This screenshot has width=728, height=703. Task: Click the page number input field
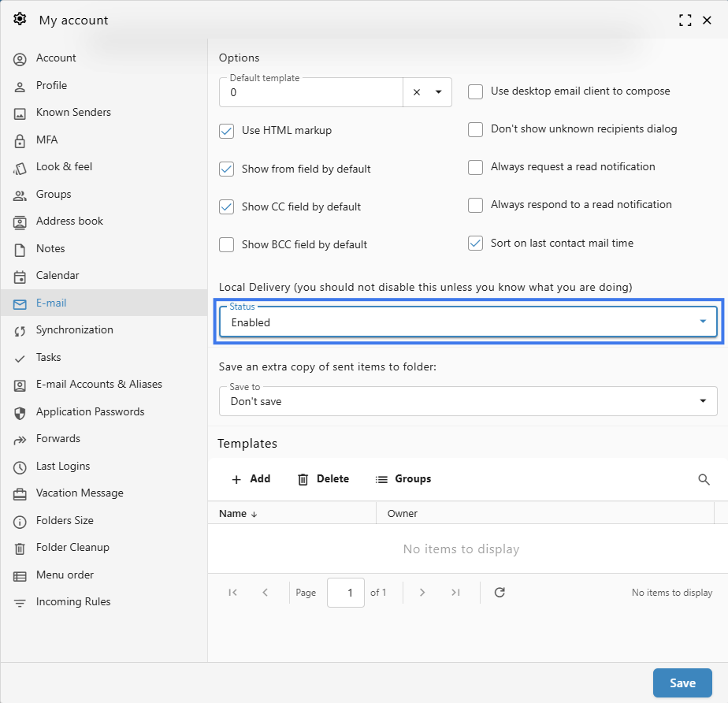(x=345, y=593)
